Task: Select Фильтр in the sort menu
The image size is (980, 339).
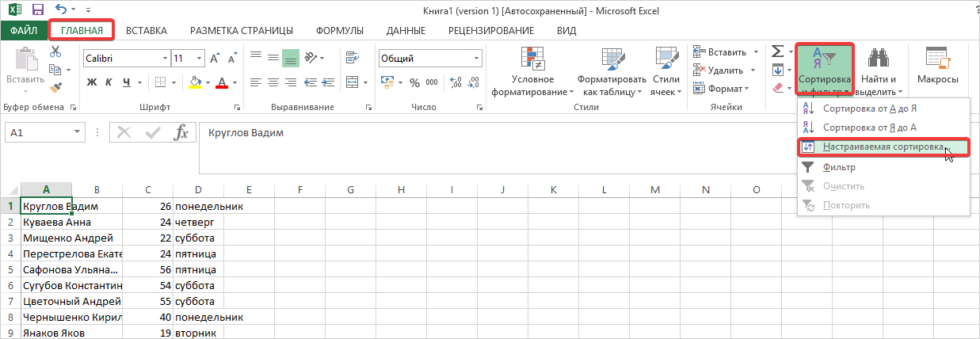Action: 838,167
